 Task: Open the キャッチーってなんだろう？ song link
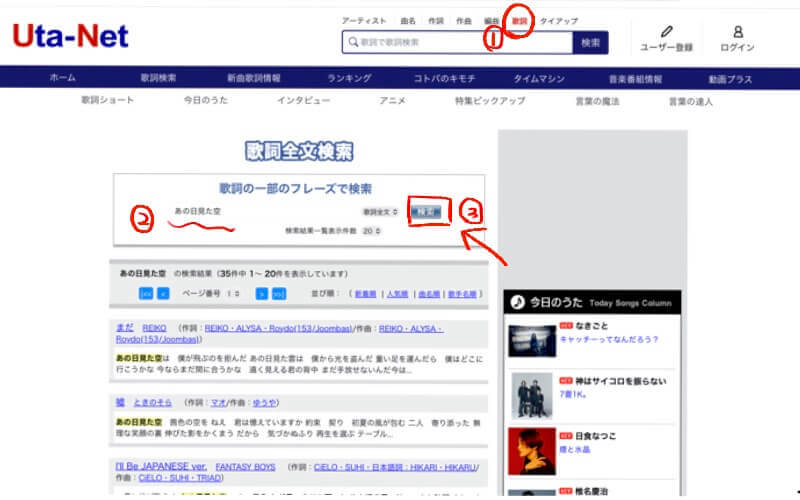click(x=609, y=339)
